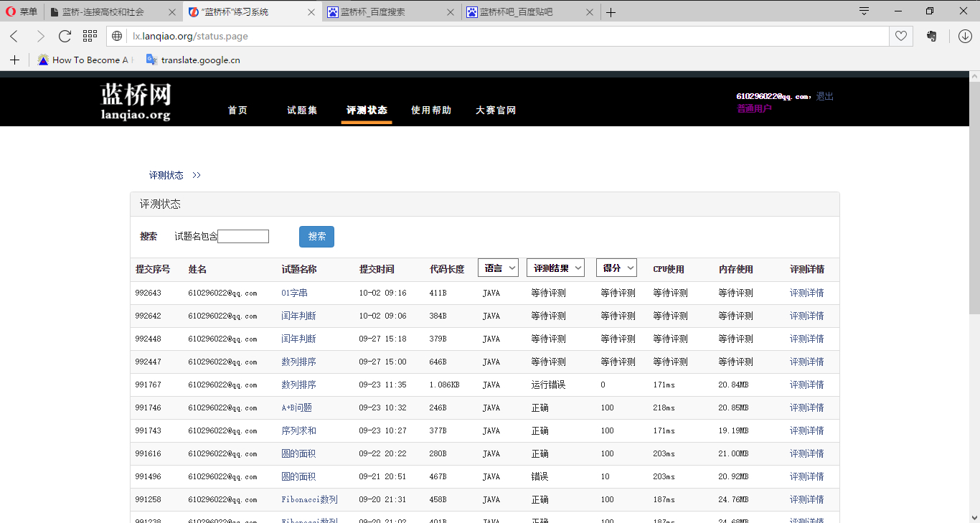Open new tab with plus icon
980x523 pixels.
pos(611,12)
